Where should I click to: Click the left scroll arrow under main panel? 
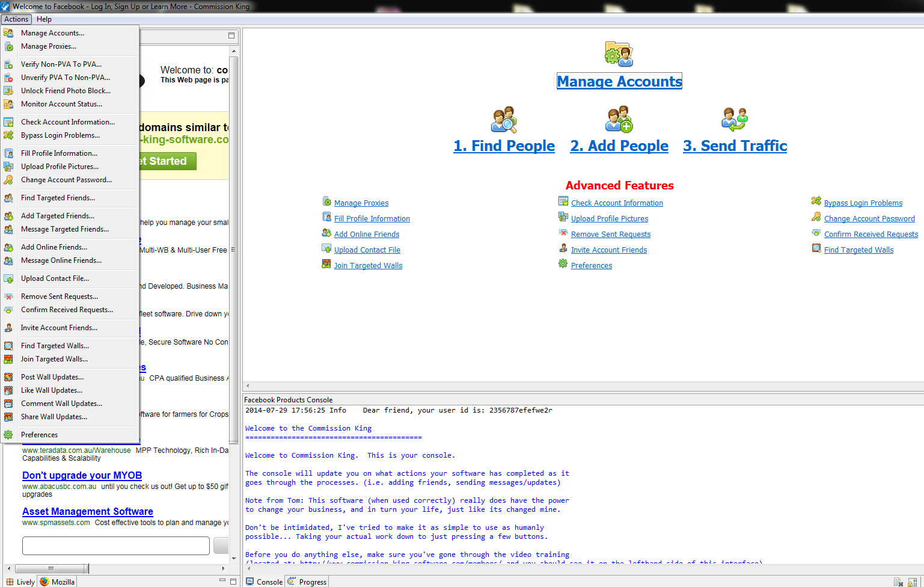248,386
